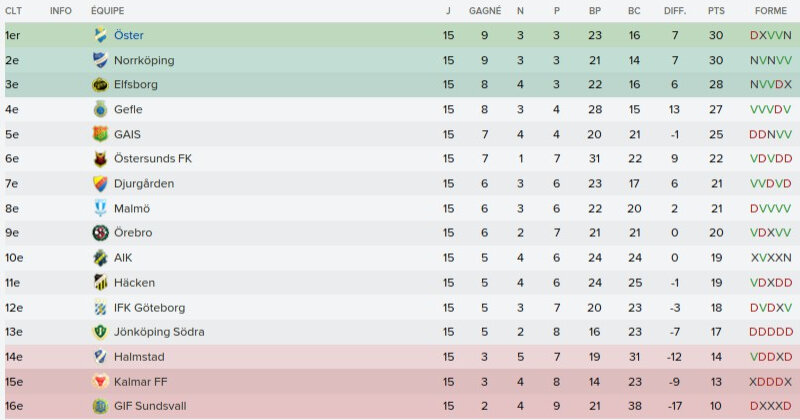Click the Häcken club crest
800x420 pixels.
point(100,283)
